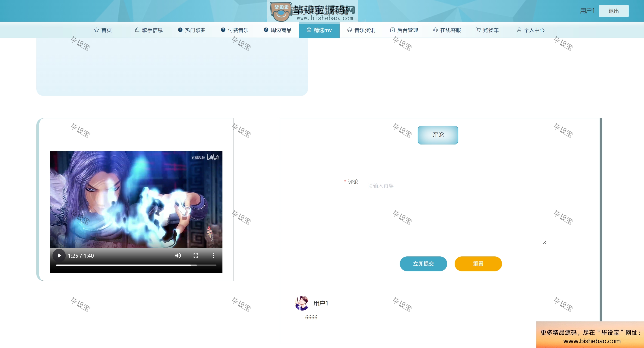Viewport: 644px width, 348px height.
Task: Open 购物车 menu item
Action: [x=487, y=30]
